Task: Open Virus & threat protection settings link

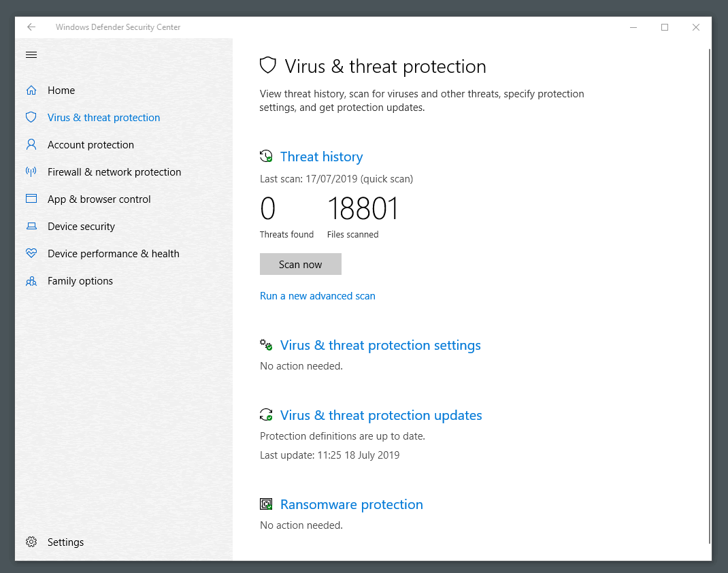Action: pos(380,345)
